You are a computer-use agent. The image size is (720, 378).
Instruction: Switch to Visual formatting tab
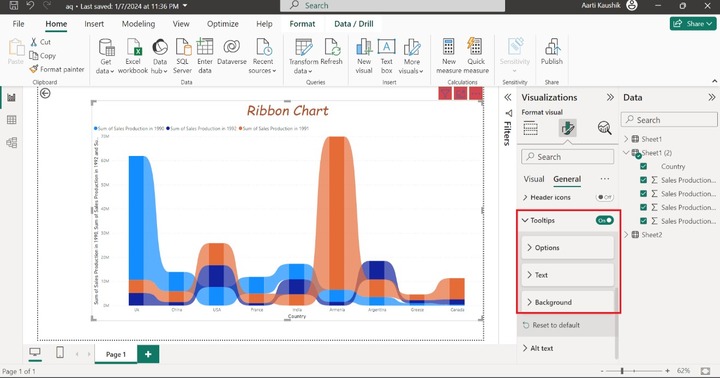(x=534, y=179)
